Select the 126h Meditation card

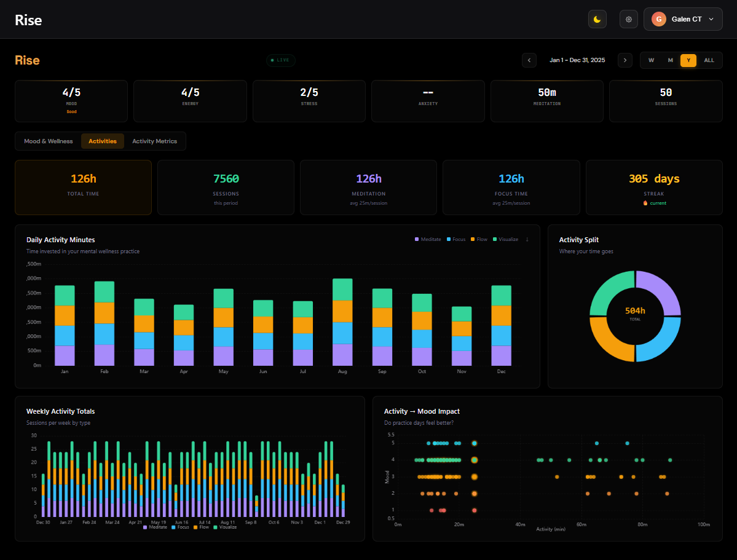coord(369,187)
